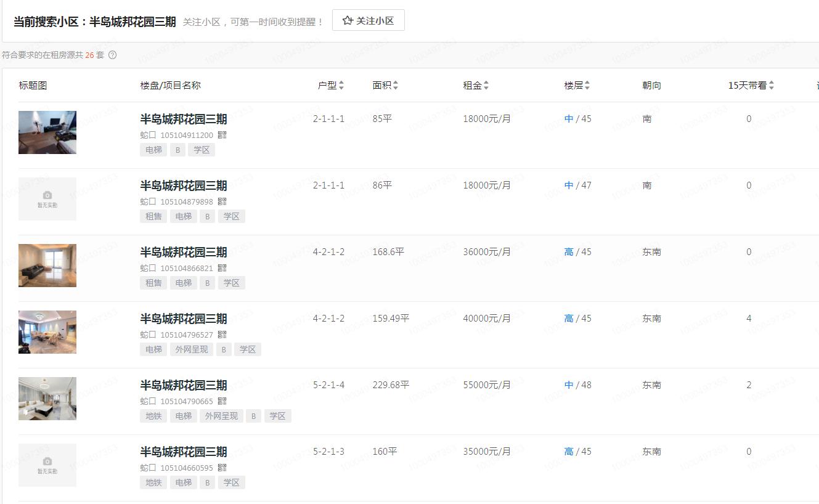Open the 159.49平 listing title link

tap(184, 319)
